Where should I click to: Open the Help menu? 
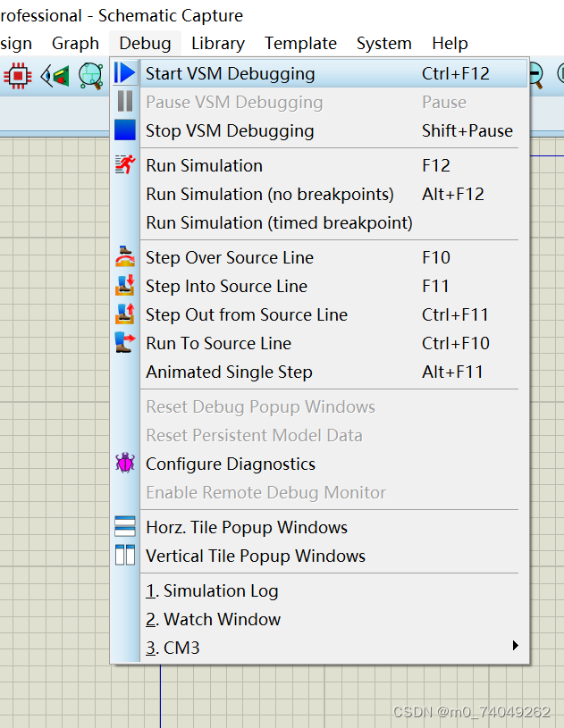point(450,43)
